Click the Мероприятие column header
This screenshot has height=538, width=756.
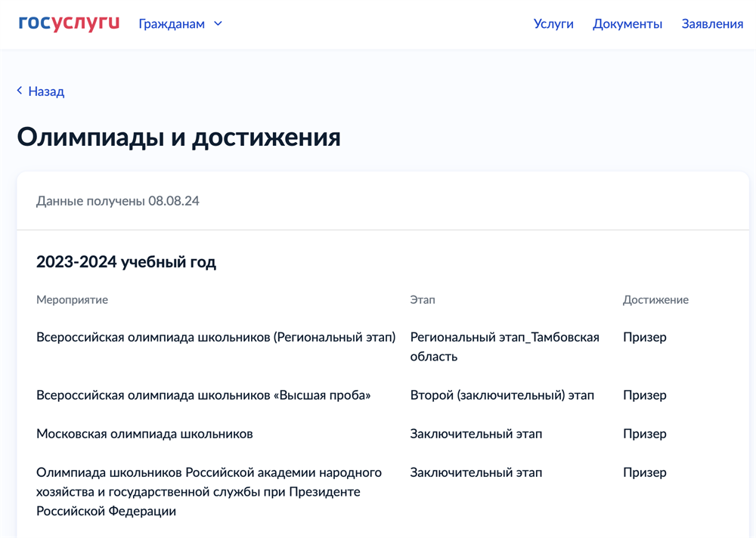73,300
